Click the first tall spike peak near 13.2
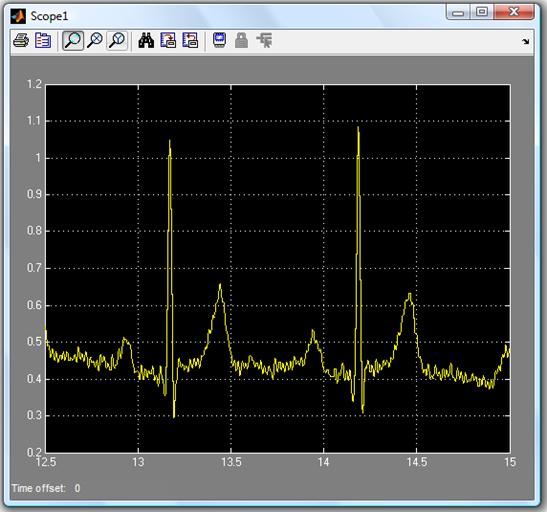Image resolution: width=547 pixels, height=512 pixels. [170, 141]
